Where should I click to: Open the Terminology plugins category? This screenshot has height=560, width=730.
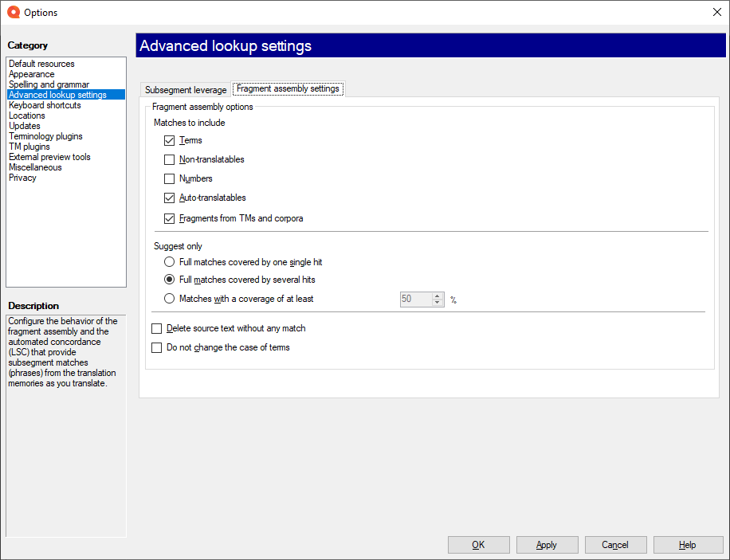click(x=45, y=136)
